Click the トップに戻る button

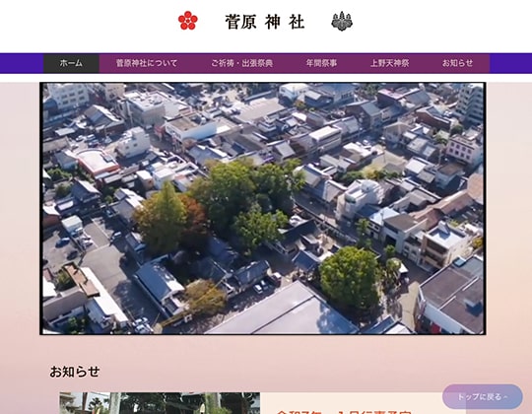[482, 396]
